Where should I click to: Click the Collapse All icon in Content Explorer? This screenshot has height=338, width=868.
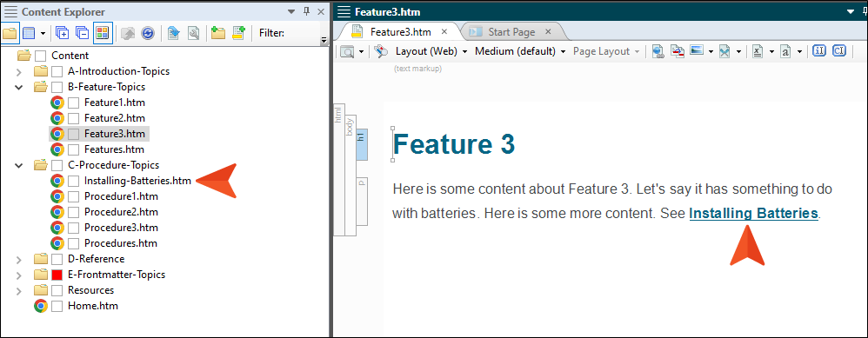[82, 33]
